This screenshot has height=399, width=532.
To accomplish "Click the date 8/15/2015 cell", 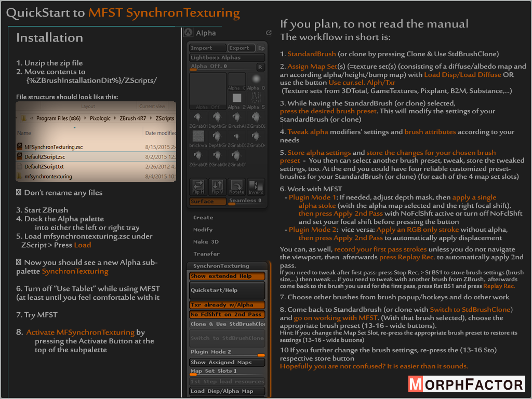I will pos(161,147).
